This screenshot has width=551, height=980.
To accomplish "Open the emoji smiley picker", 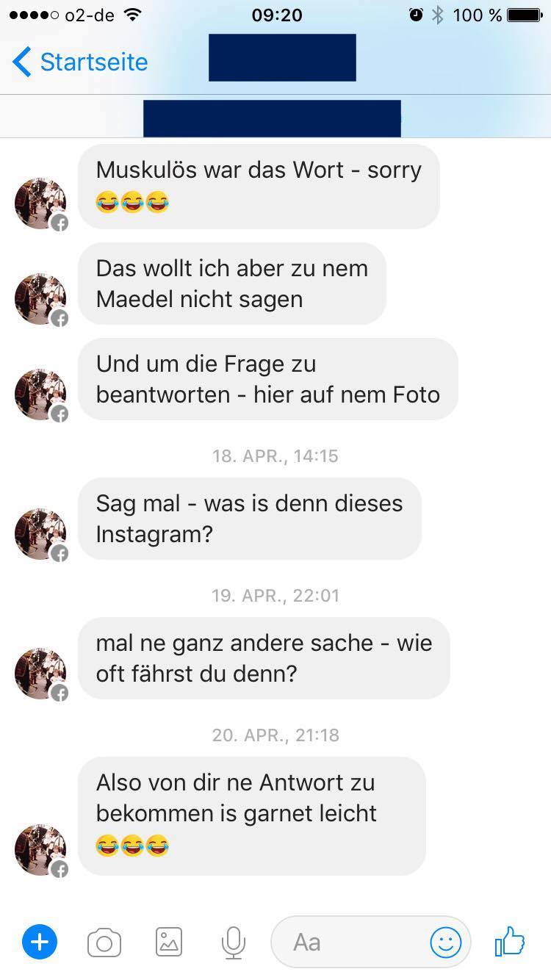I will 445,942.
